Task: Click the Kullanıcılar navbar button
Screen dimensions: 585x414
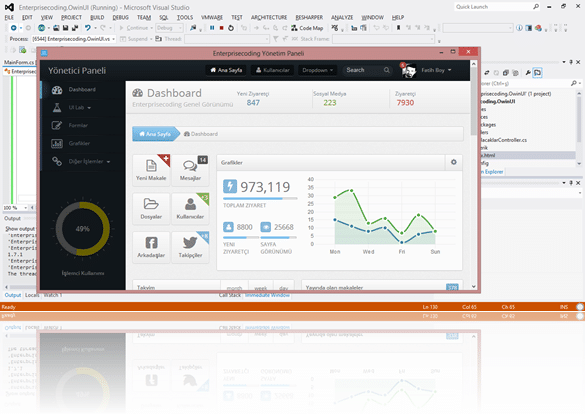Action: tap(273, 70)
